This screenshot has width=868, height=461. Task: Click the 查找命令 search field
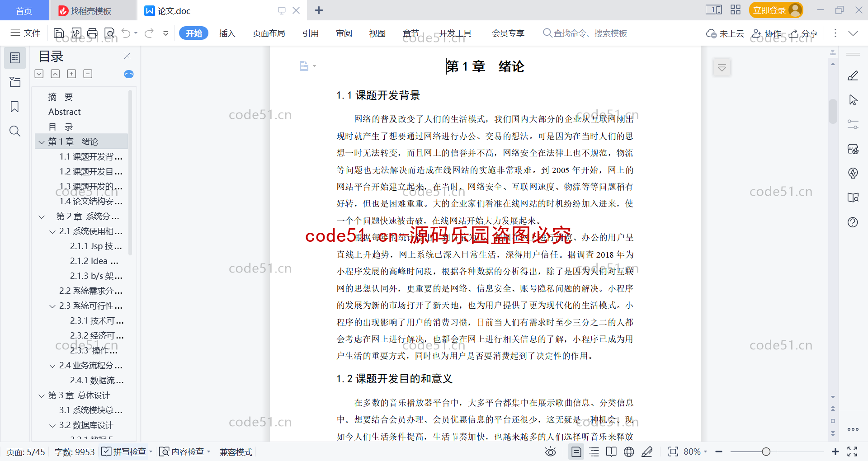[585, 33]
